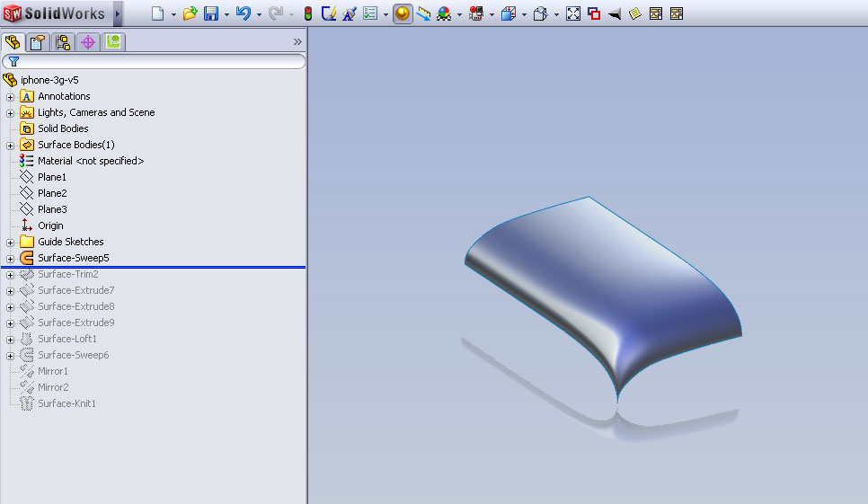Click the Zoom to Area magnifier icon
This screenshot has height=504, width=868.
pyautogui.click(x=540, y=13)
